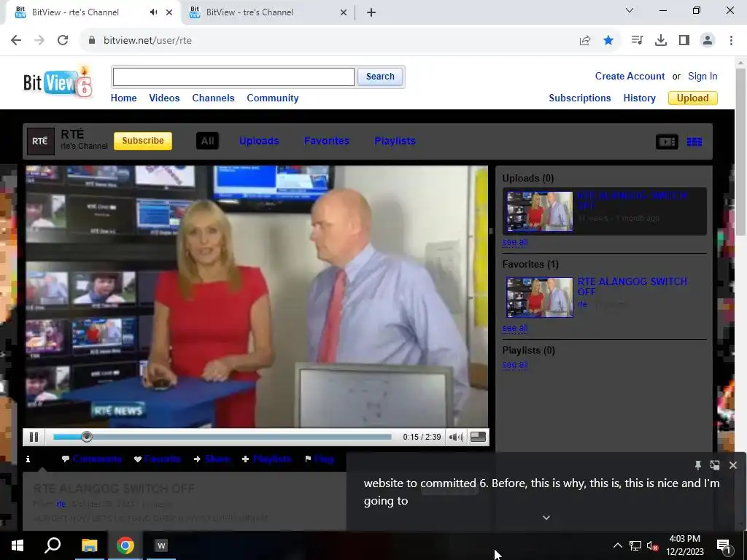Open the Subscriptions link
747x560 pixels.
[579, 98]
